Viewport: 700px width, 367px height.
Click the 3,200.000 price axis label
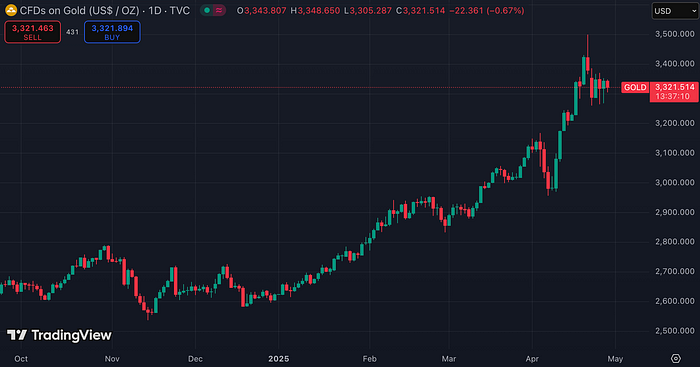(675, 123)
